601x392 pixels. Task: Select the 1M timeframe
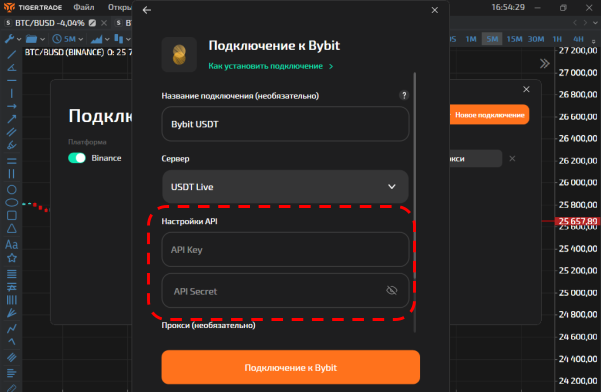point(471,39)
